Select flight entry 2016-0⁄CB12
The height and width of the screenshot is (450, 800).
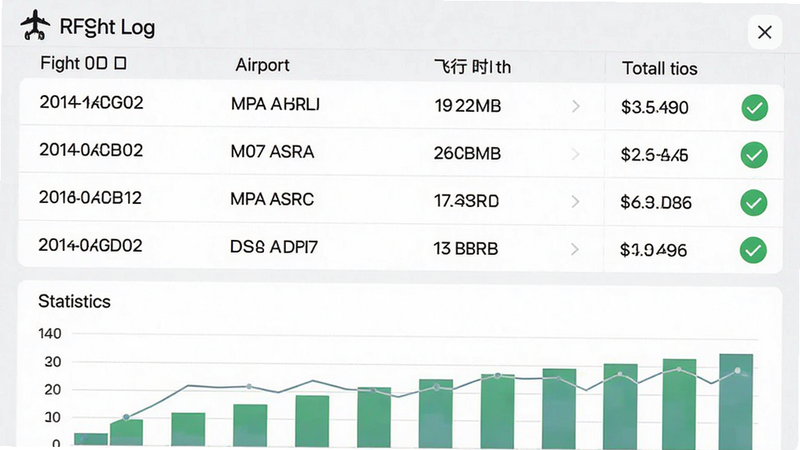(x=90, y=197)
